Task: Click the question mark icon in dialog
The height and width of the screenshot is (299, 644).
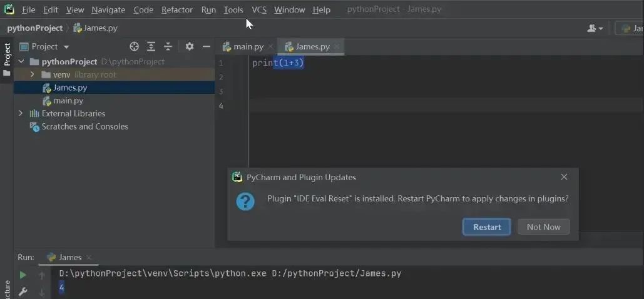Action: point(245,201)
